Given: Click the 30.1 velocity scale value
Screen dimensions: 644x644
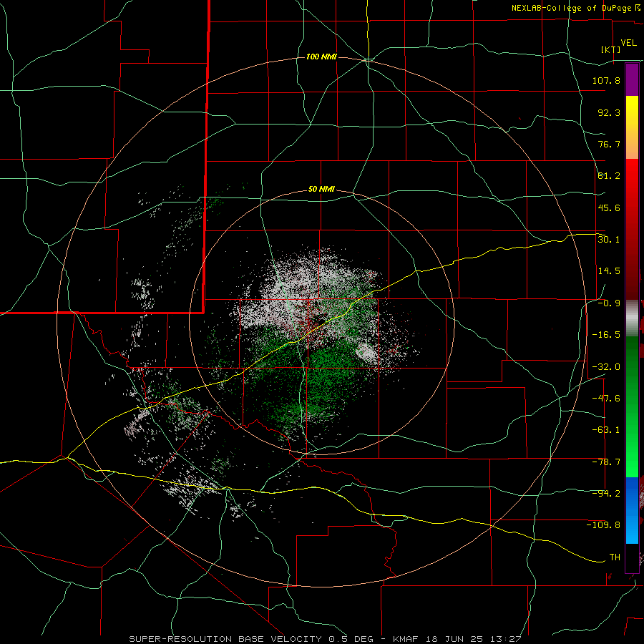Looking at the screenshot, I should pos(609,239).
